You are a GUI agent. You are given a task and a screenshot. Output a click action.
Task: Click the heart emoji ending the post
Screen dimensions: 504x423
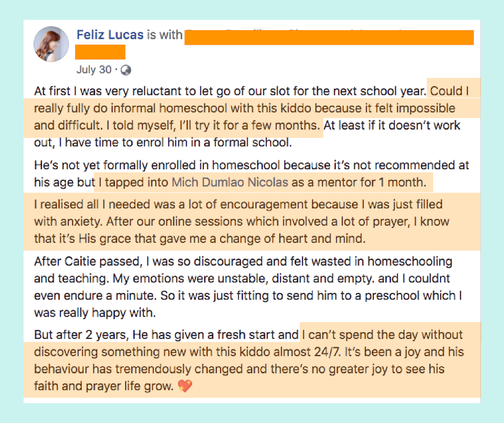point(185,385)
